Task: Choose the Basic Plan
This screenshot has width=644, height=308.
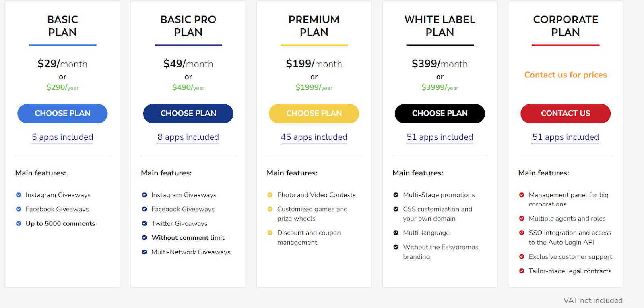Action: point(62,113)
